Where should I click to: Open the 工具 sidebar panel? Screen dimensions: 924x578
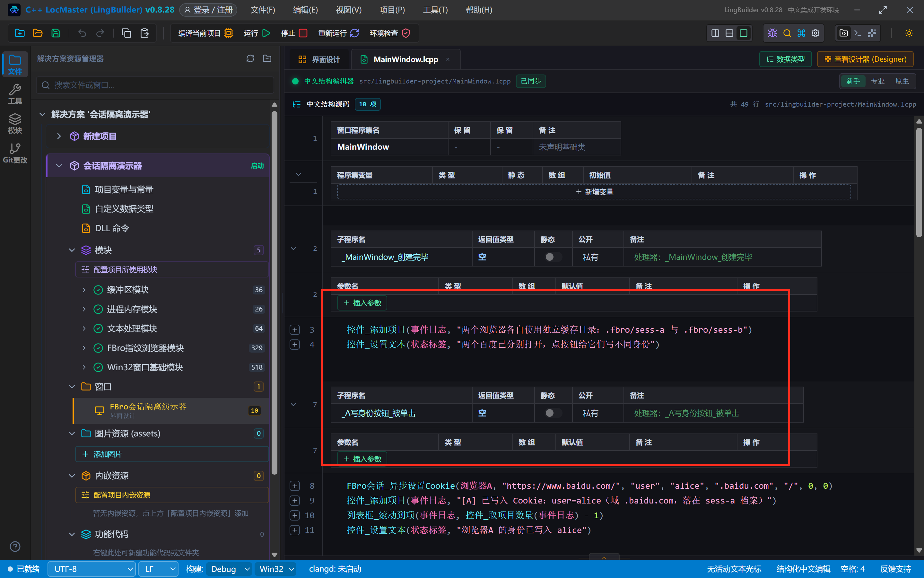coord(15,94)
